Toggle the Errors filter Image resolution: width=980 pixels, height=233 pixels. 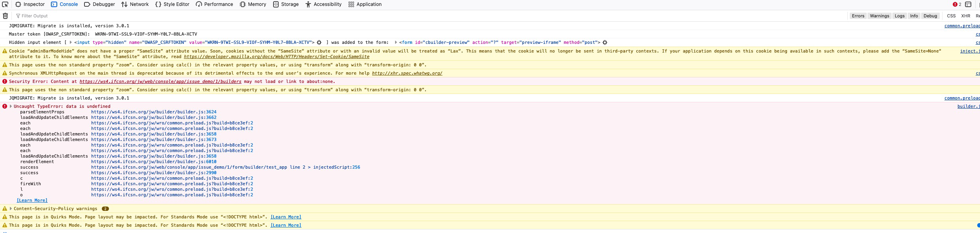(858, 16)
